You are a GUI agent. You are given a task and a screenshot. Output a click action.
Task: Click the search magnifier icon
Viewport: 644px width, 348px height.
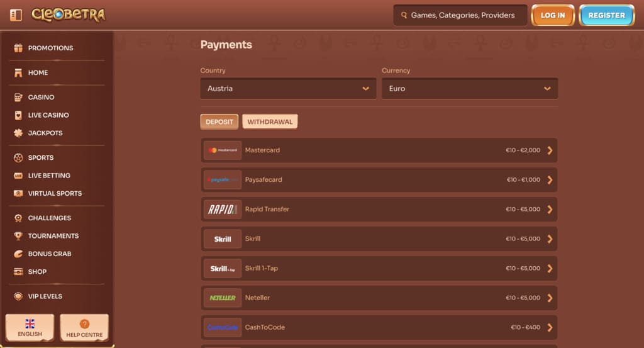[x=404, y=15]
